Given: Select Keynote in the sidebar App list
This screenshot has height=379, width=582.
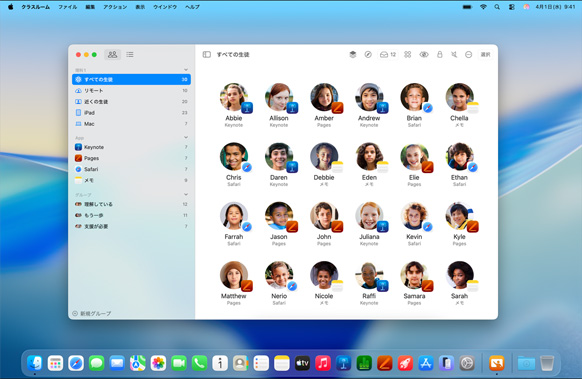Looking at the screenshot, I should click(131, 147).
